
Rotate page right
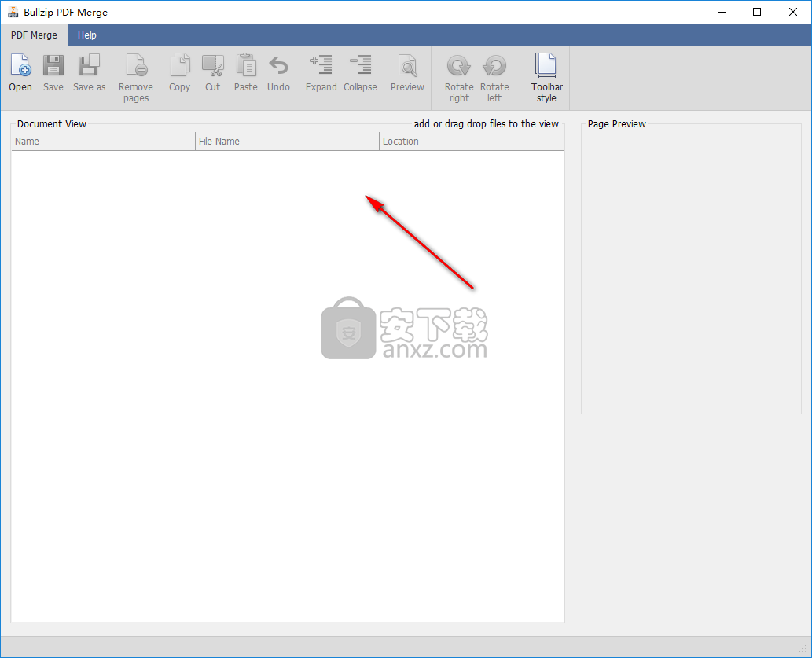tap(459, 78)
